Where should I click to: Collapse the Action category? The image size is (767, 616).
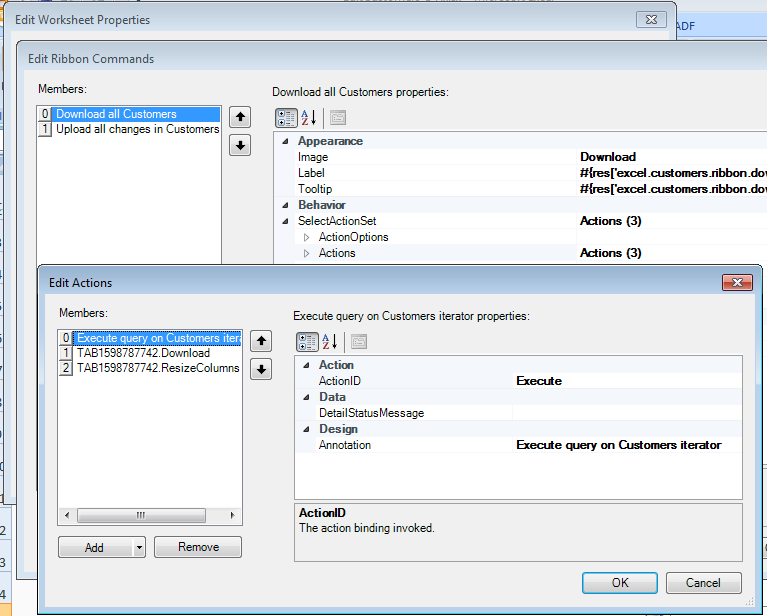pyautogui.click(x=306, y=365)
